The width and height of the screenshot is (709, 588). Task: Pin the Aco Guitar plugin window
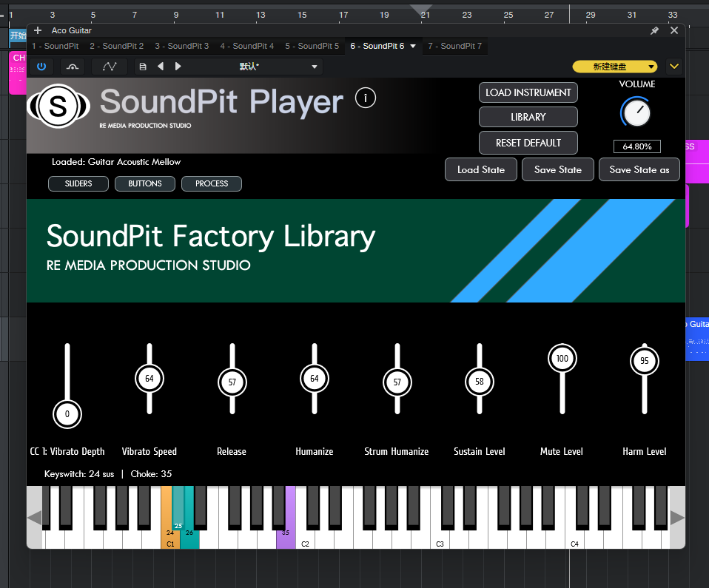click(x=654, y=30)
